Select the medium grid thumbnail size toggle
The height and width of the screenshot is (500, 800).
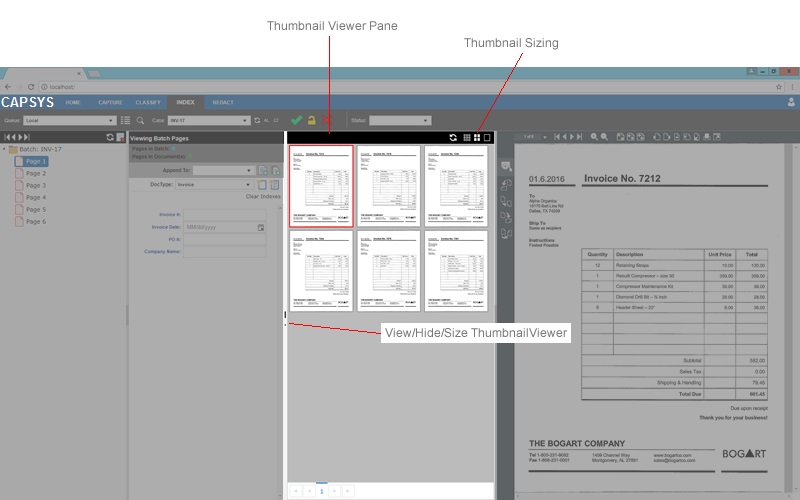click(x=477, y=137)
